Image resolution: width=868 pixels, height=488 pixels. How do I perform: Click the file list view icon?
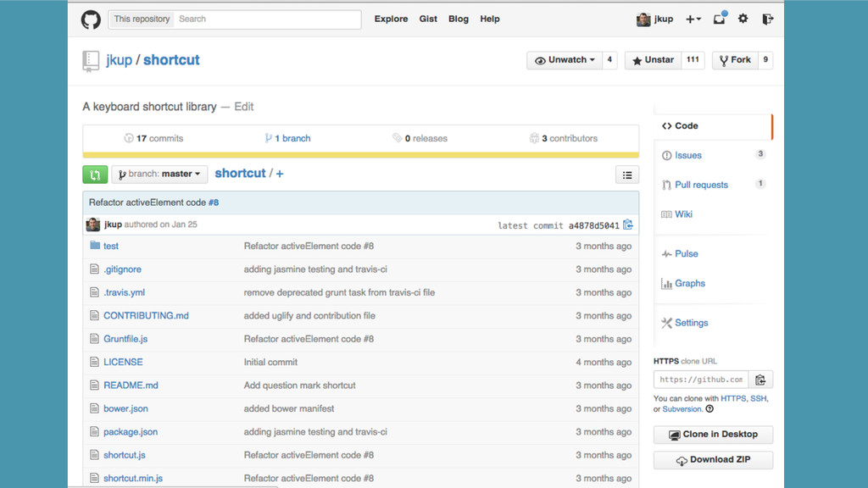click(x=627, y=175)
